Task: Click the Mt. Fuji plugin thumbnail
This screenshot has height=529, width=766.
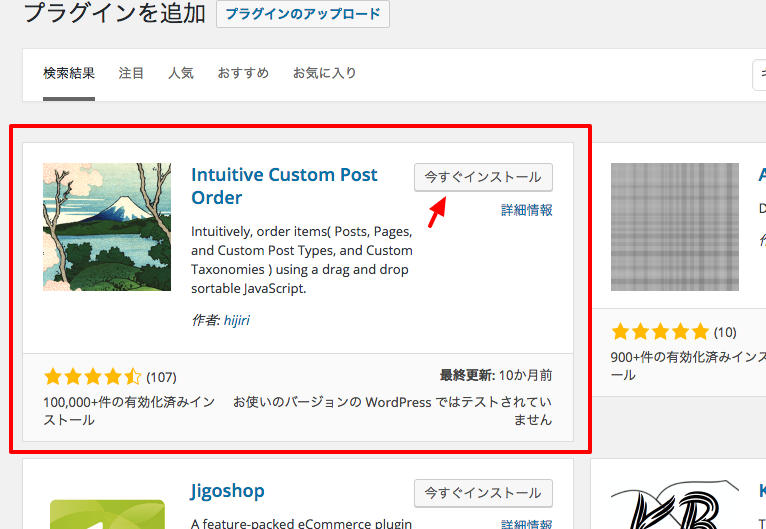Action: click(107, 227)
